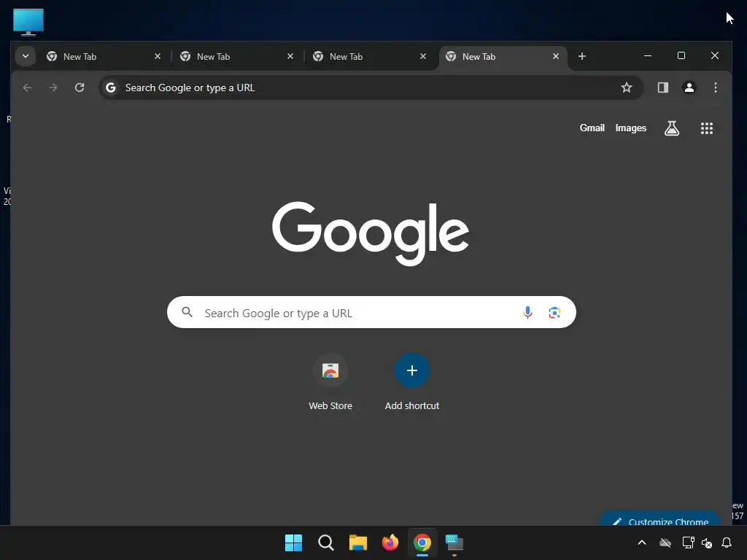Switch to the leftmost New Tab tab
The image size is (747, 560).
[104, 56]
